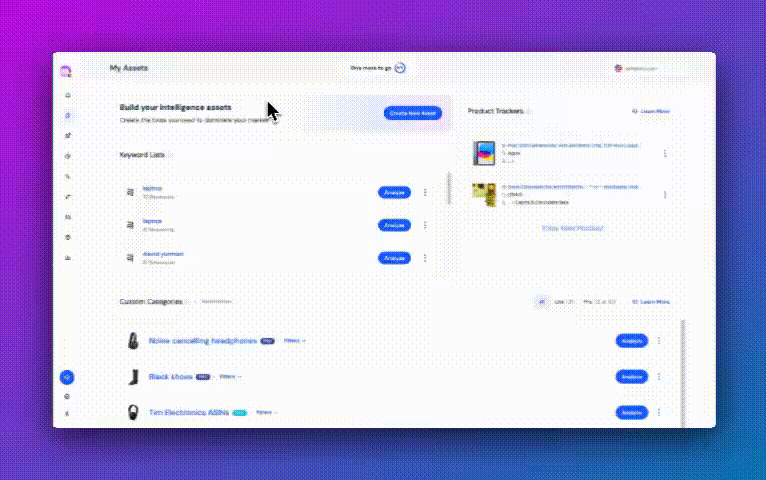Click the iPad product thumbnail
This screenshot has width=766, height=480.
pyautogui.click(x=484, y=153)
